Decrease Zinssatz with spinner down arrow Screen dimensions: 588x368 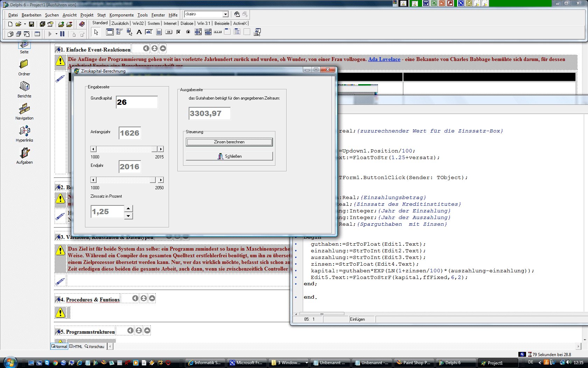point(128,216)
